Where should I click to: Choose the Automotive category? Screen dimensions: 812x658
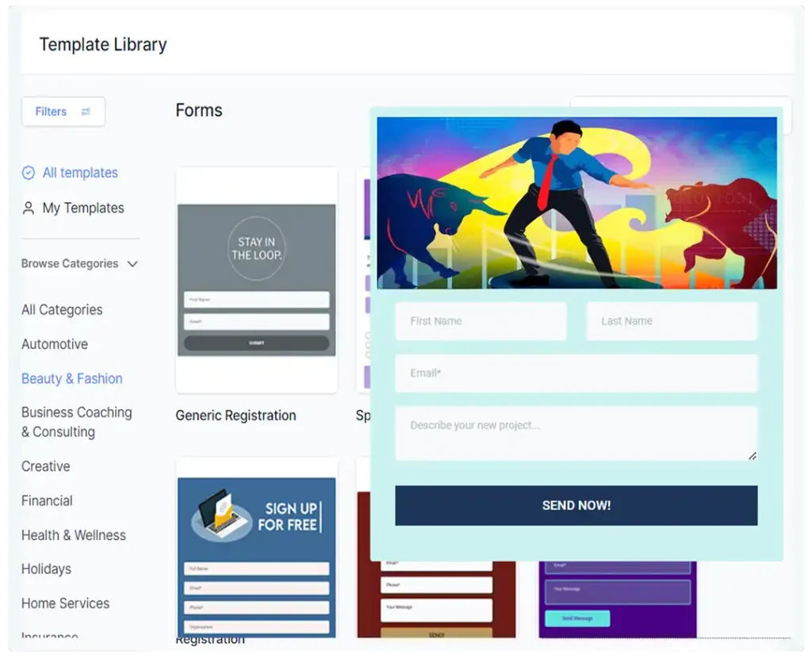tap(55, 344)
